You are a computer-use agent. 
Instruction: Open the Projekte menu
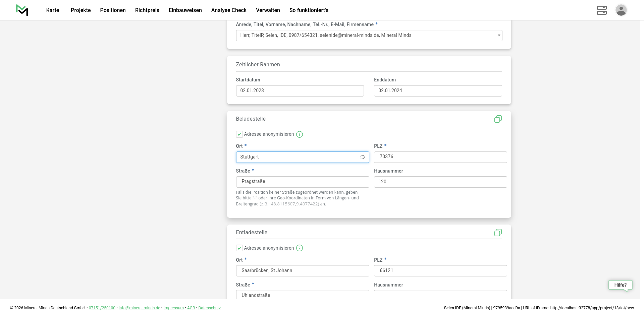click(80, 10)
